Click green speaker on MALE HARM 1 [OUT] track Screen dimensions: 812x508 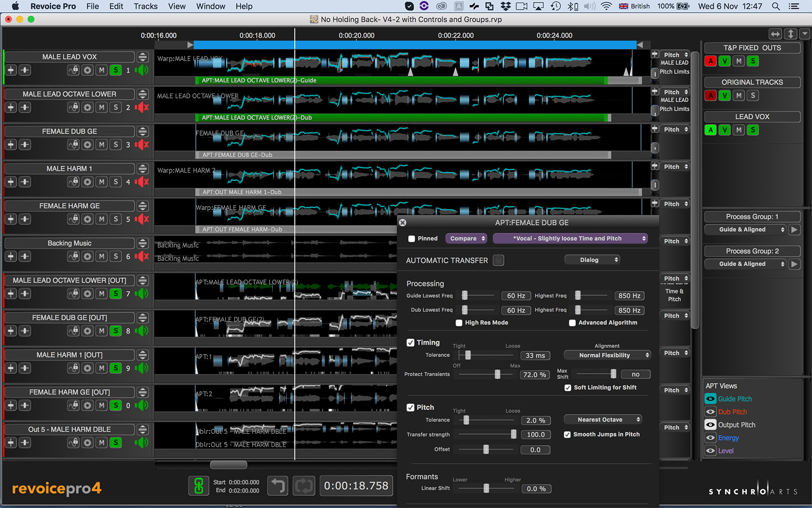[x=142, y=368]
